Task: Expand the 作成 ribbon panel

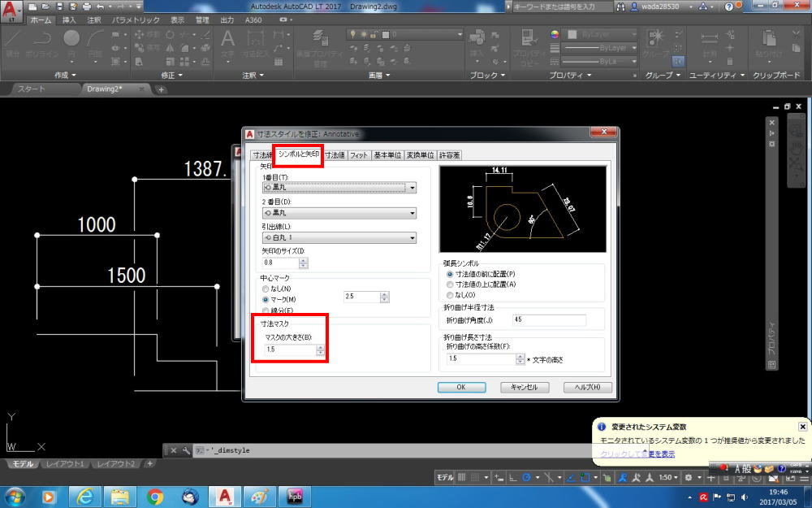Action: (65, 75)
